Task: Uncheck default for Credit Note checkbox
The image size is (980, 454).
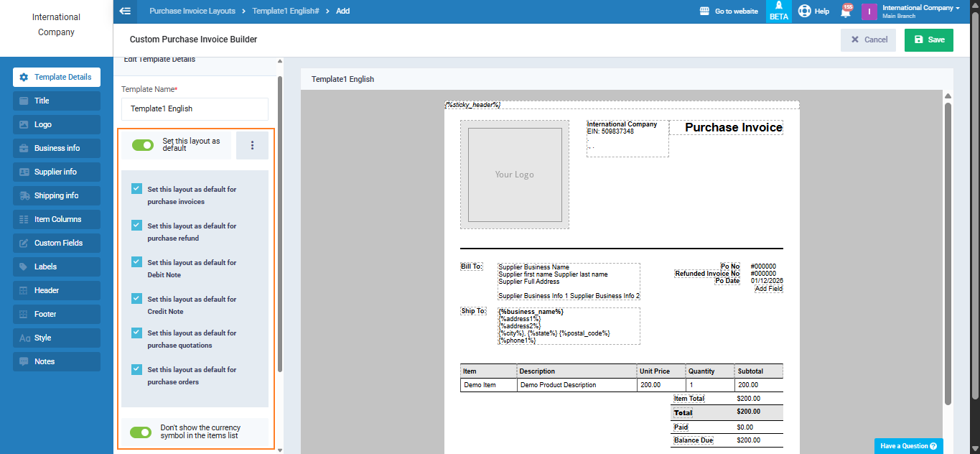Action: (136, 298)
